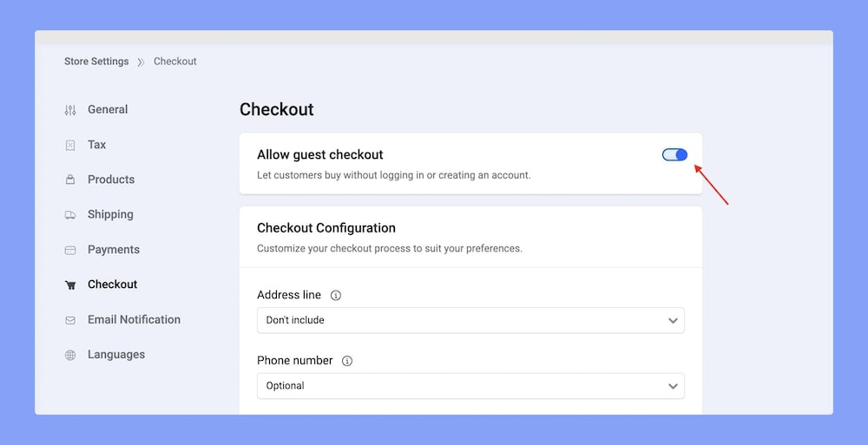Click the Allow guest checkout heading
Viewport: 868px width, 445px height.
tap(319, 154)
